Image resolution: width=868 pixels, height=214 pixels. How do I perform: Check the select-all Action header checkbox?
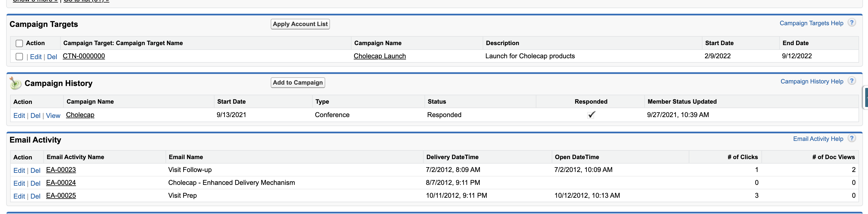(19, 43)
